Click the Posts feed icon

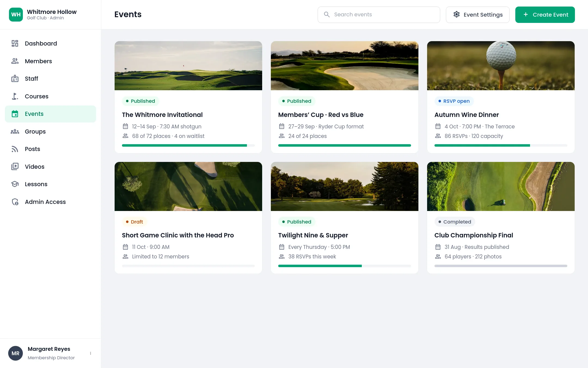pos(15,149)
